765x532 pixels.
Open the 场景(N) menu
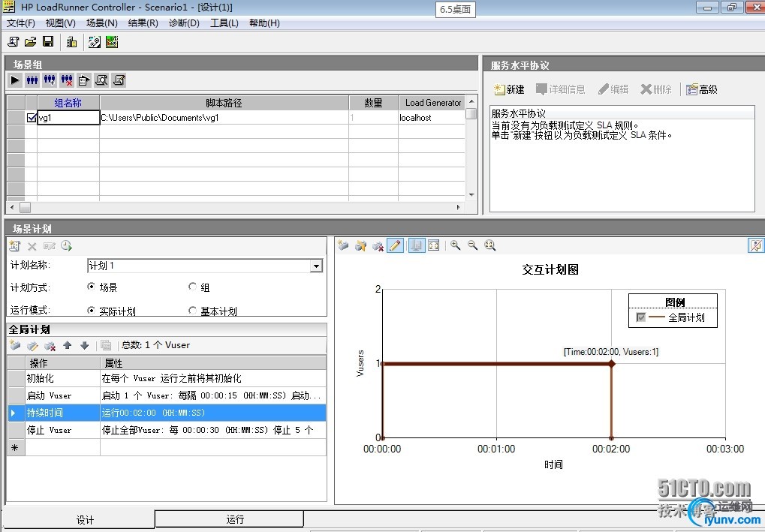pyautogui.click(x=101, y=23)
